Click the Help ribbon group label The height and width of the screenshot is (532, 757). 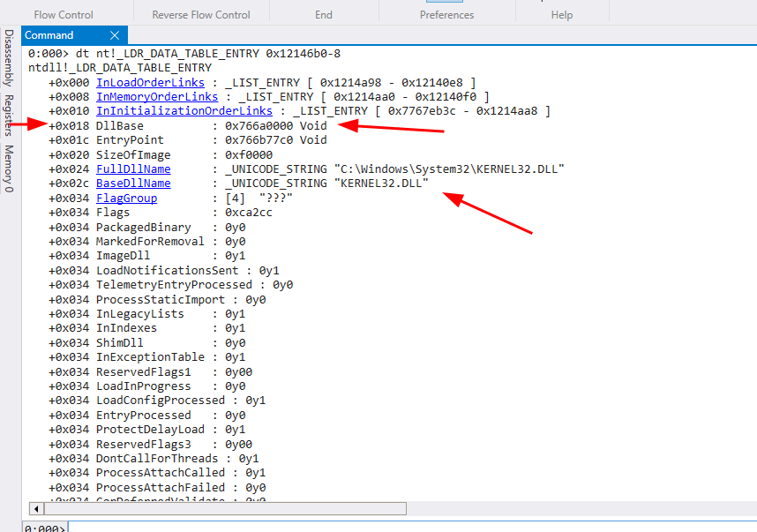point(561,15)
